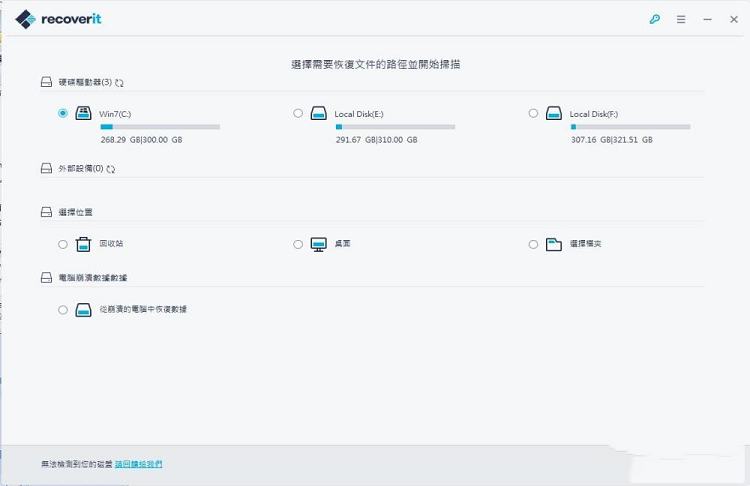Select the Local Disk(F:) radio button
The height and width of the screenshot is (486, 750).
[x=533, y=113]
